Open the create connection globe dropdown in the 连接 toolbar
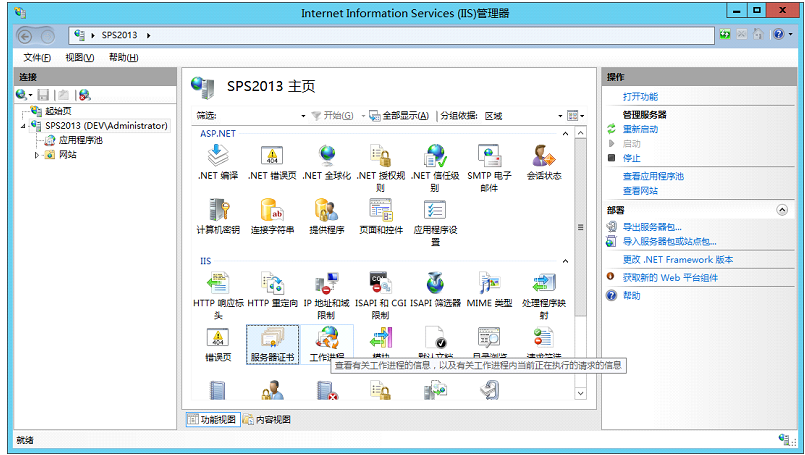 pyautogui.click(x=24, y=94)
